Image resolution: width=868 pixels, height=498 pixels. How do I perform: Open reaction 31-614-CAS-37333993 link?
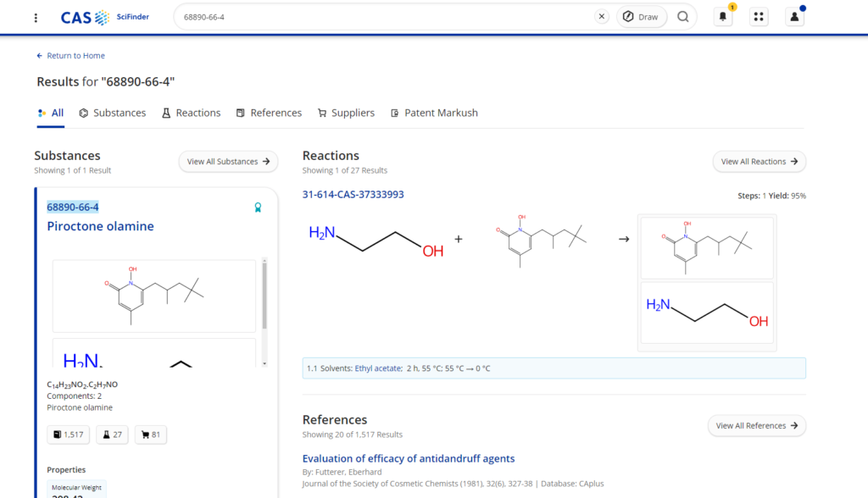[353, 195]
